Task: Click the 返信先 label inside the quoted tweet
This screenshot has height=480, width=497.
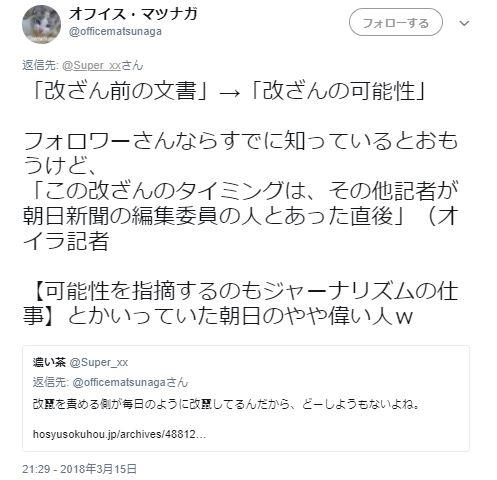Action: [51, 382]
